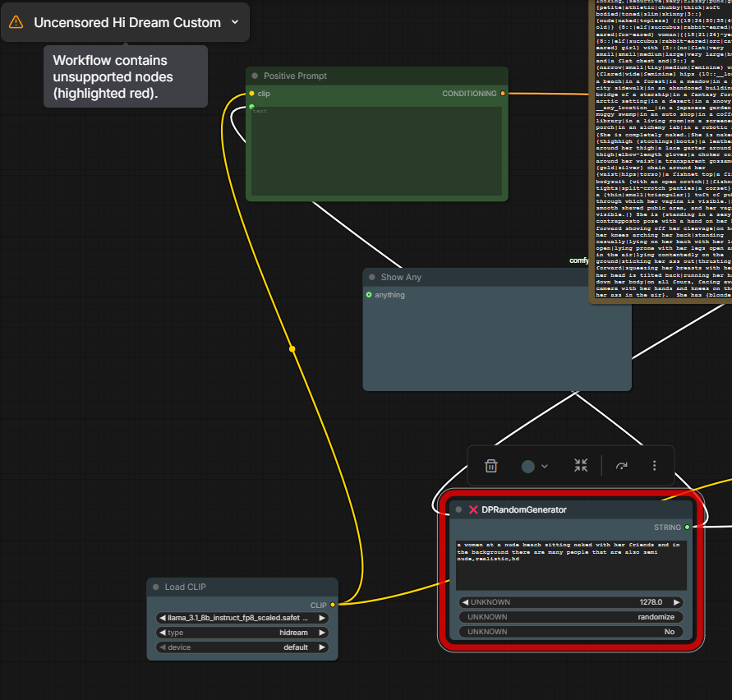Collapse the Show Any node via its title dot
The width and height of the screenshot is (732, 700).
372,278
